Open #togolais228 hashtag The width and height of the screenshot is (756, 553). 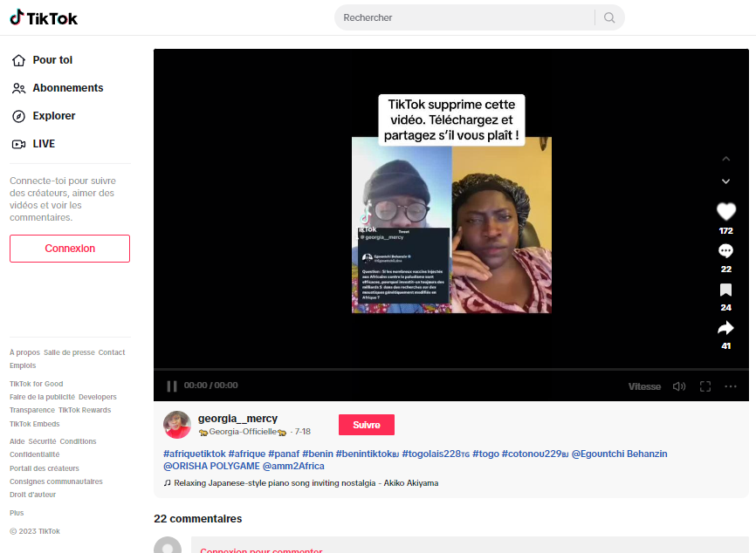pos(436,454)
